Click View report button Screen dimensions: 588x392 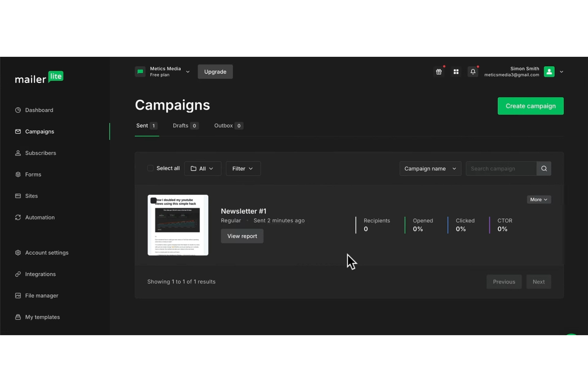click(x=242, y=236)
